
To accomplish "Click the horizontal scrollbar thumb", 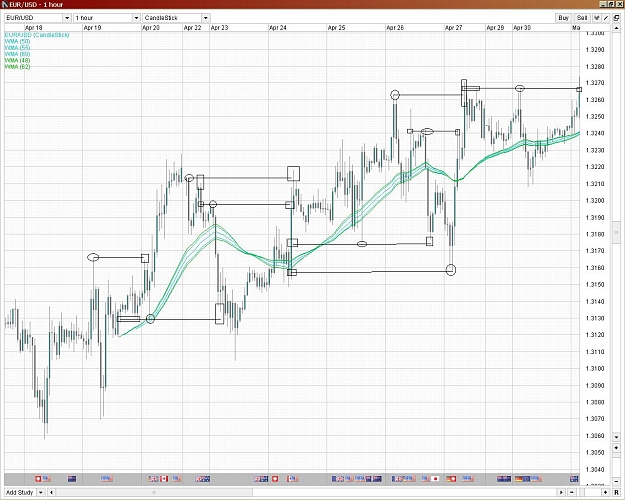I will tap(154, 492).
